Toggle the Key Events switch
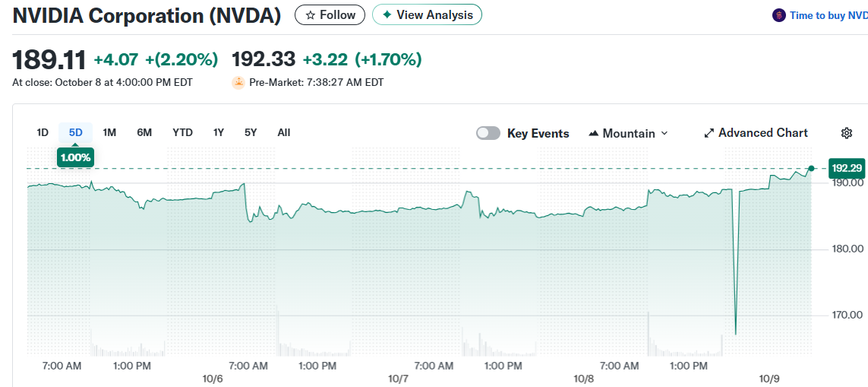Screen dimensions: 868x387 pos(488,133)
